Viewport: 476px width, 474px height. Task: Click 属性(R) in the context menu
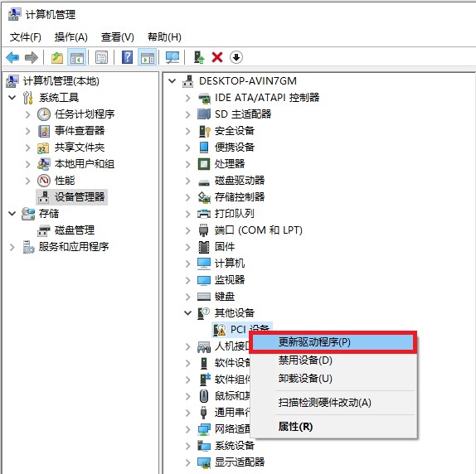[x=296, y=427]
